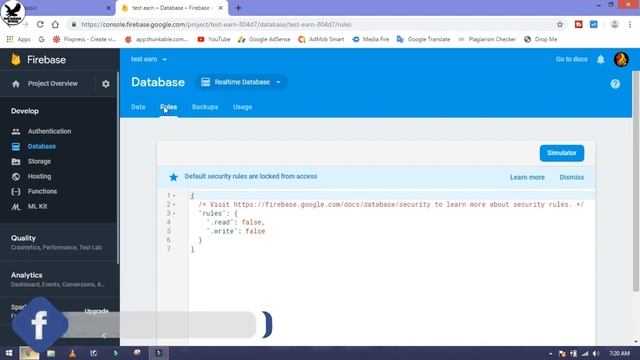Close the test earn browser tab
The height and width of the screenshot is (360, 640).
tap(220, 8)
